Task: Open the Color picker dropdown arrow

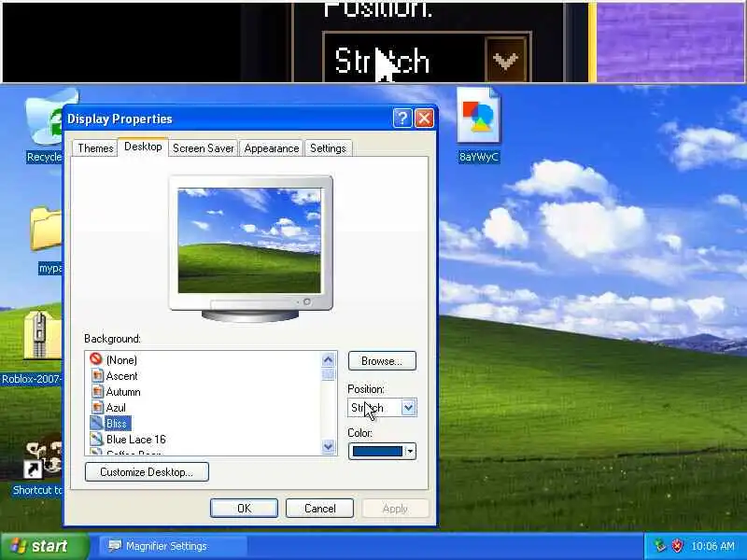Action: (410, 451)
